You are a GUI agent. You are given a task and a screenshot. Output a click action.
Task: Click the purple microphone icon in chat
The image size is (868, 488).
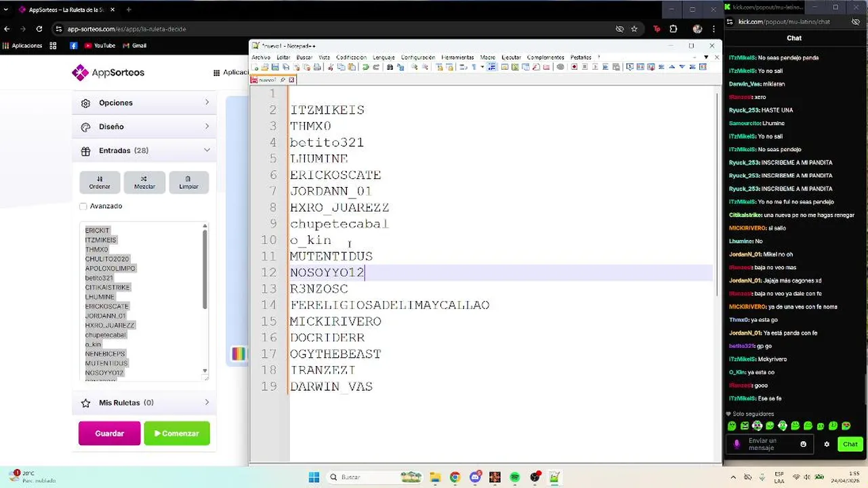pos(737,445)
